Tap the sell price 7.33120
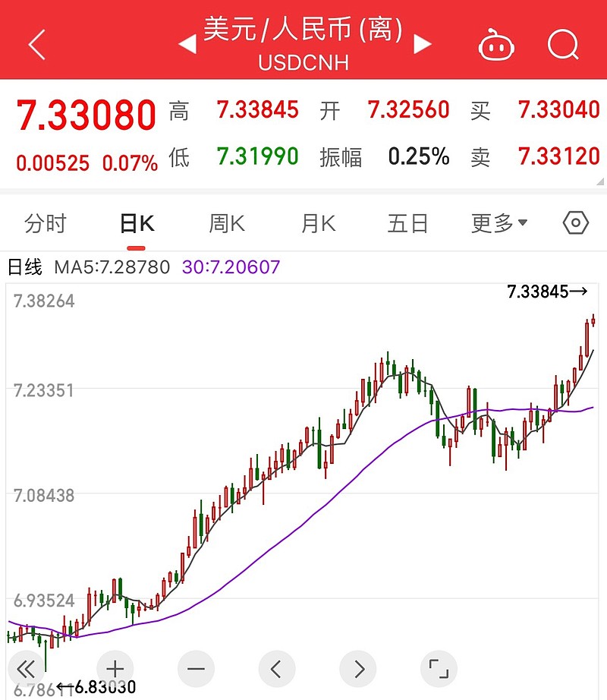Image resolution: width=607 pixels, height=700 pixels. pos(559,156)
